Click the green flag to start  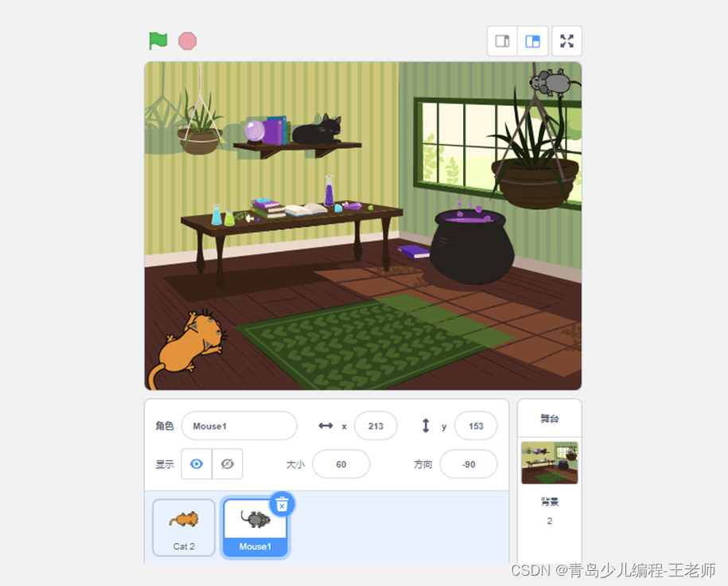click(158, 41)
